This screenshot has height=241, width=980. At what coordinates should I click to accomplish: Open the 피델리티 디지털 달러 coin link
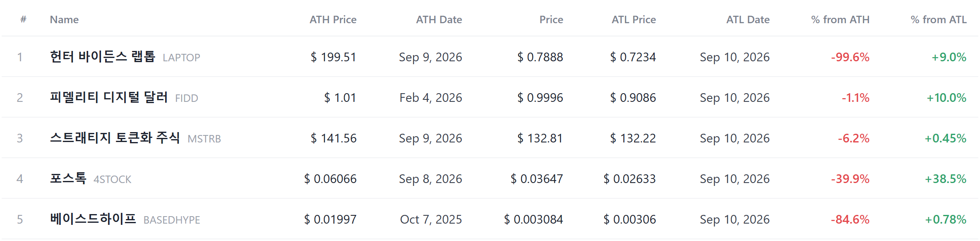[x=108, y=97]
